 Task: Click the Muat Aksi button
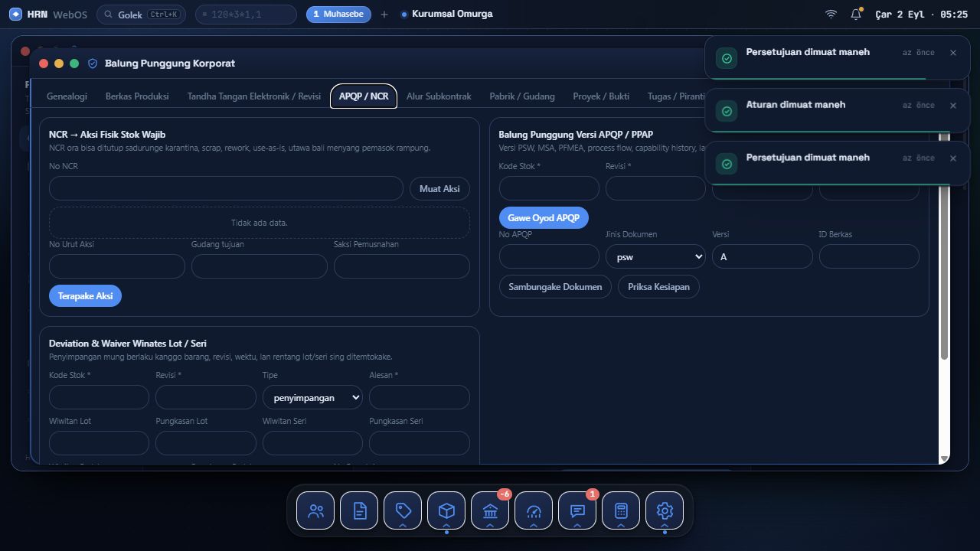[x=439, y=189]
